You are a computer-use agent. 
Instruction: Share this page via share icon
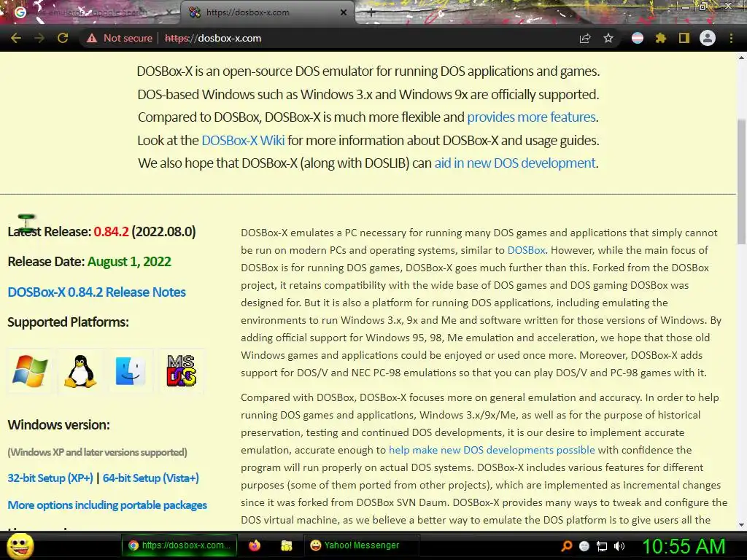(585, 38)
